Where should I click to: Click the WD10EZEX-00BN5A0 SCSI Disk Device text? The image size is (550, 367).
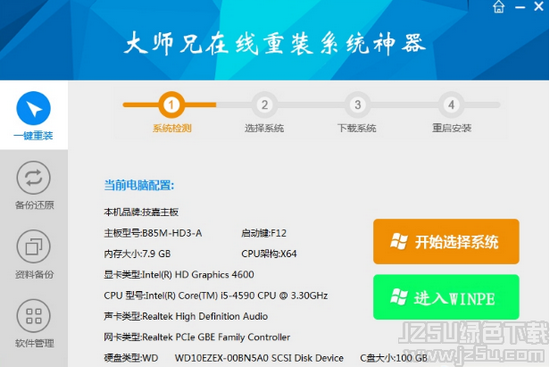(x=259, y=358)
